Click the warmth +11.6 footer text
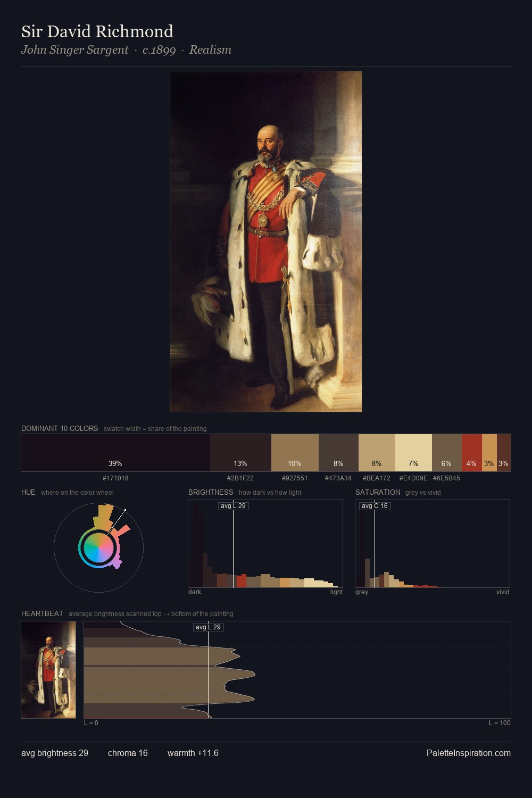The image size is (532, 798). (193, 753)
